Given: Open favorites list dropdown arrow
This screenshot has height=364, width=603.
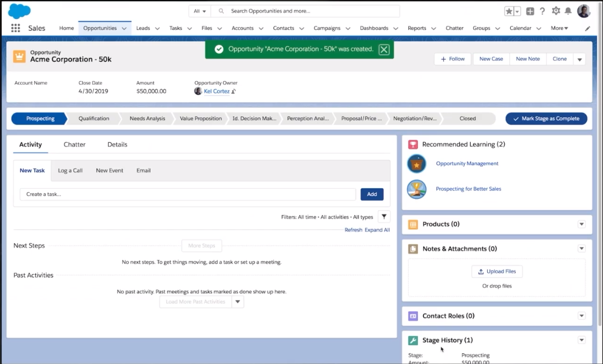Looking at the screenshot, I should (517, 11).
